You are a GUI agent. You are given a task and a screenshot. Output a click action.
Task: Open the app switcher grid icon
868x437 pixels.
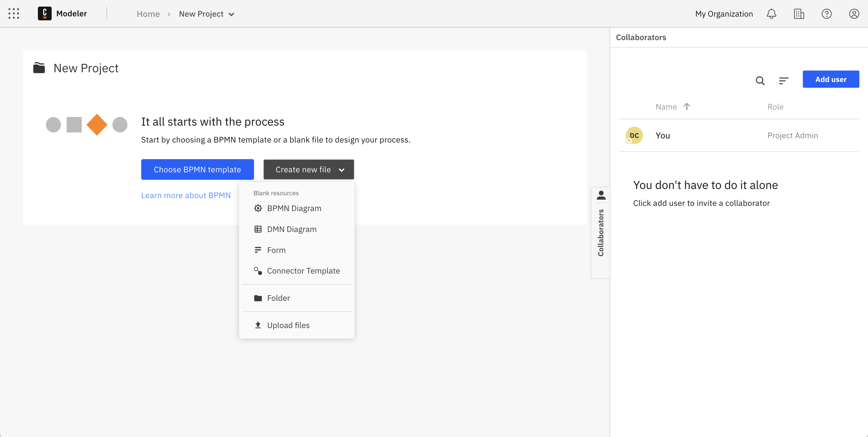14,14
